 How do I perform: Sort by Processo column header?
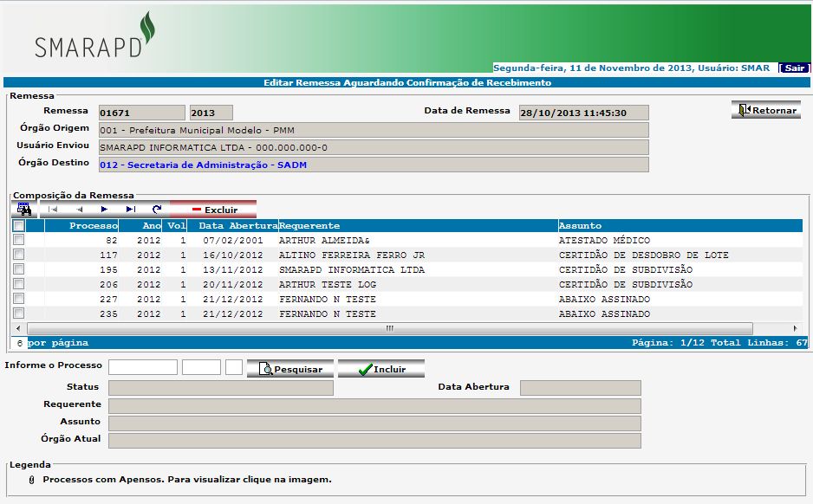pyautogui.click(x=82, y=225)
